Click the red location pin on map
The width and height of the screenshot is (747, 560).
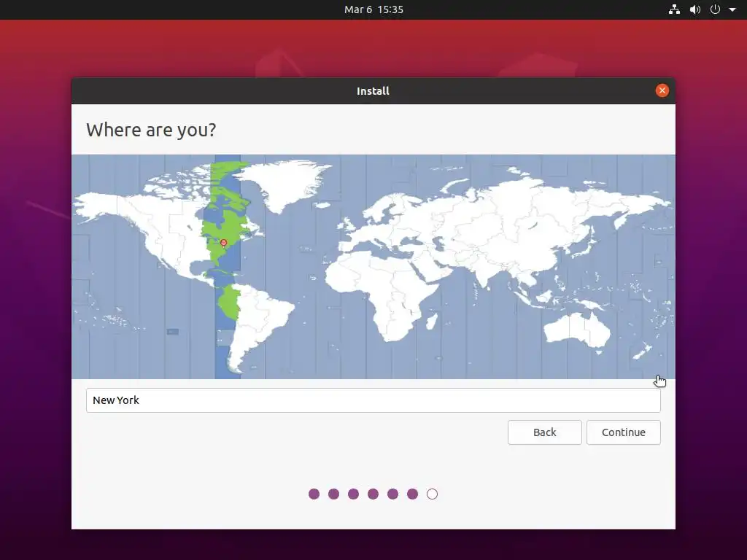pyautogui.click(x=223, y=244)
